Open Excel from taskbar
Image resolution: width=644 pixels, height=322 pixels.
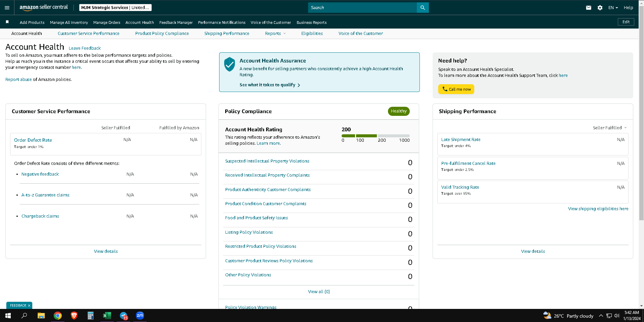pyautogui.click(x=107, y=316)
